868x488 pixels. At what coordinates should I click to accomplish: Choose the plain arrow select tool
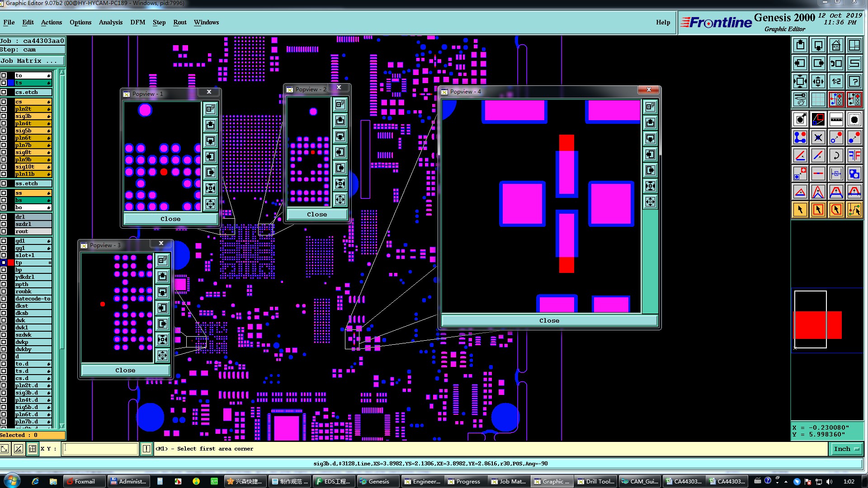(x=800, y=210)
